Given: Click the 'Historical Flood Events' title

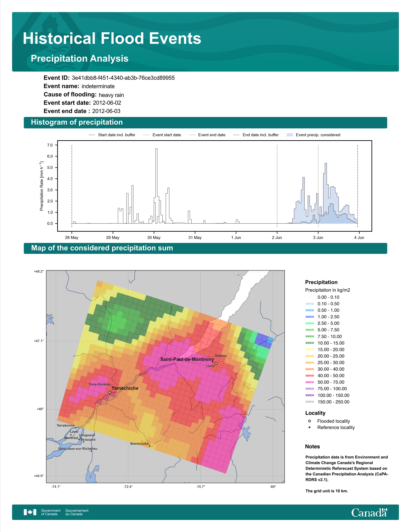Looking at the screenshot, I should 112,39.
